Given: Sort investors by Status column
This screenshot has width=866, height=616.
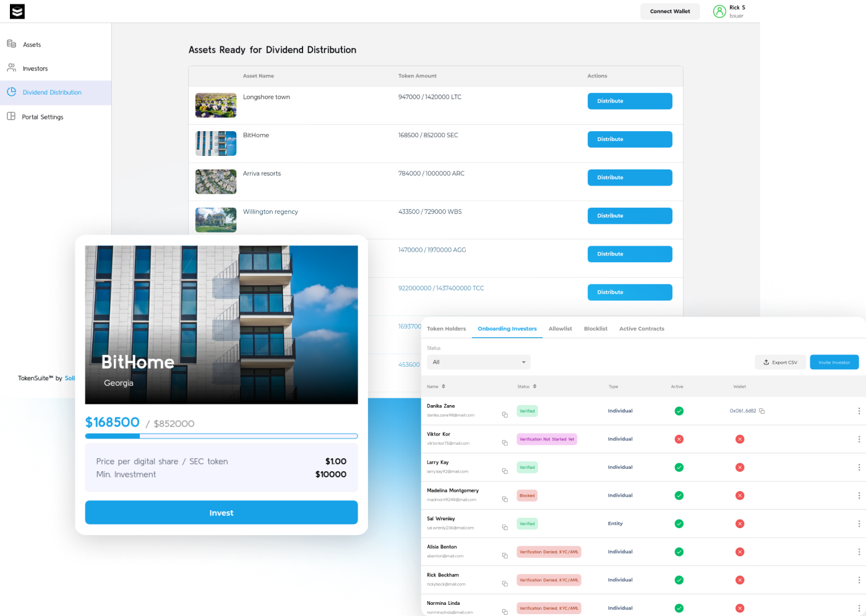Looking at the screenshot, I should click(x=534, y=387).
